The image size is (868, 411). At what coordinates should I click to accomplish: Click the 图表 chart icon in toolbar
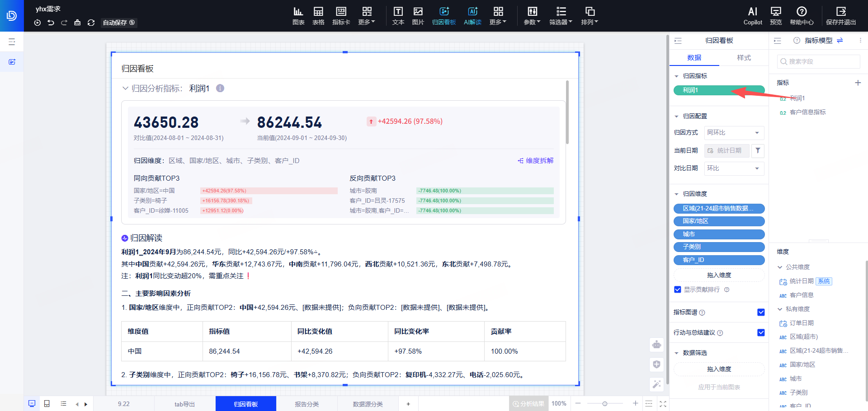click(298, 16)
